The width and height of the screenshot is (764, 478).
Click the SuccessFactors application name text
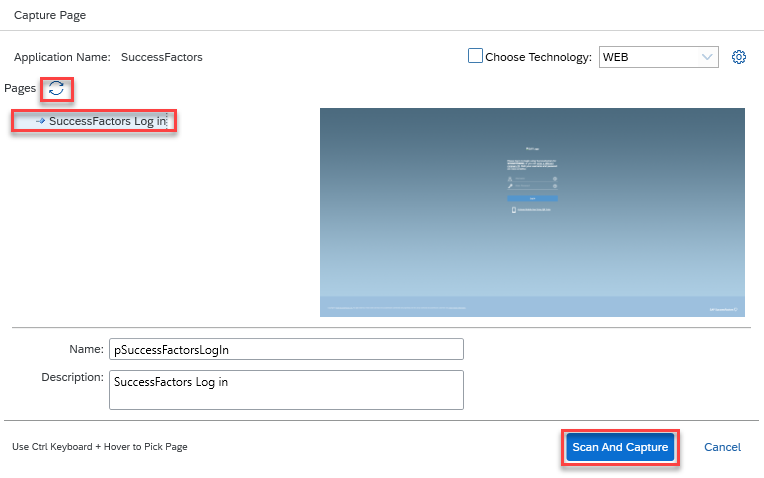pos(162,57)
